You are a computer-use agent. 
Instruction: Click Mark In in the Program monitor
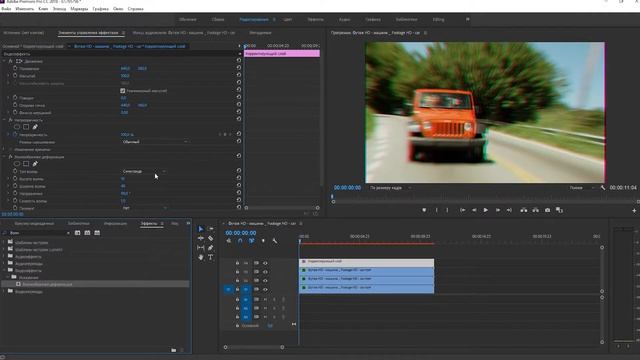pos(436,210)
